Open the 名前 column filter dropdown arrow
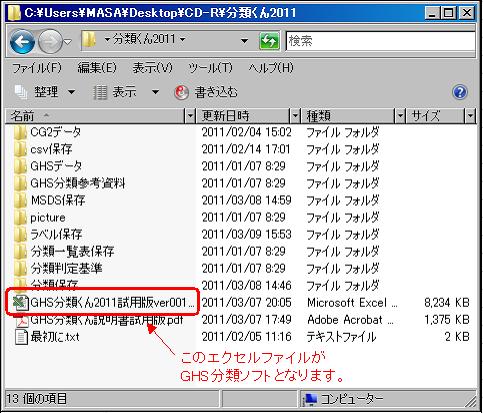Viewport: 483px width, 413px height. [190, 116]
